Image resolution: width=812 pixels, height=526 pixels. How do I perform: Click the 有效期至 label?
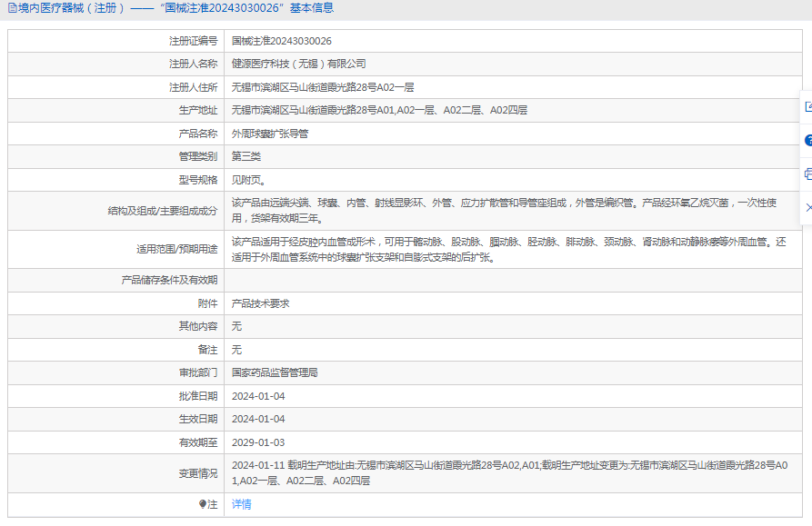pyautogui.click(x=198, y=442)
